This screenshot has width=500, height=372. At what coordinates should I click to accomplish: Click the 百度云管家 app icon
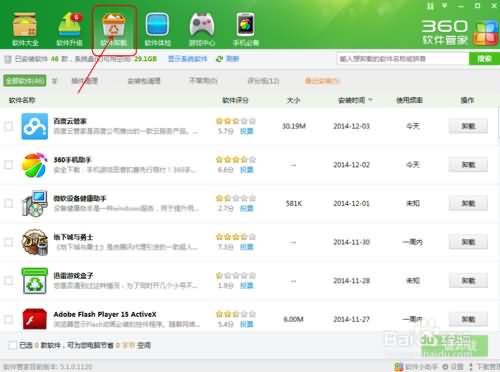coord(35,126)
